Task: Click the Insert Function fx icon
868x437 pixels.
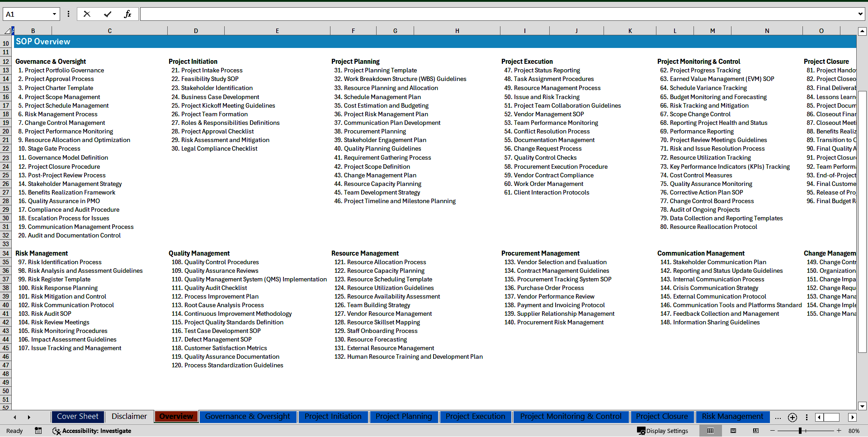Action: click(x=127, y=14)
